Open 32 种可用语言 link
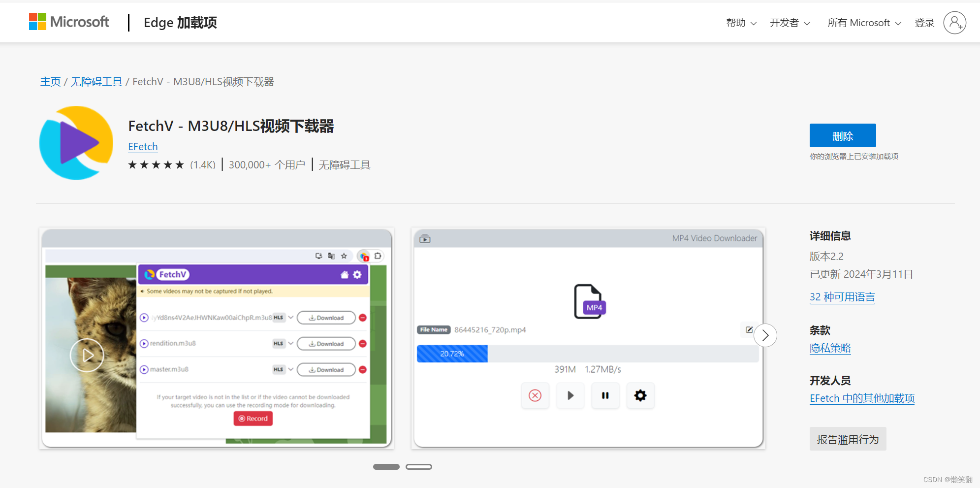The width and height of the screenshot is (980, 488). pyautogui.click(x=842, y=297)
